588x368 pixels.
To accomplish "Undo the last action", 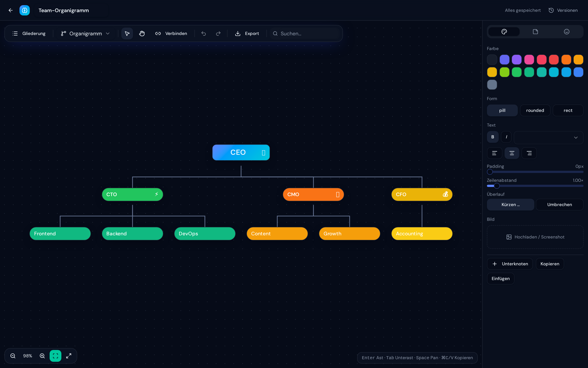I will [x=204, y=34].
